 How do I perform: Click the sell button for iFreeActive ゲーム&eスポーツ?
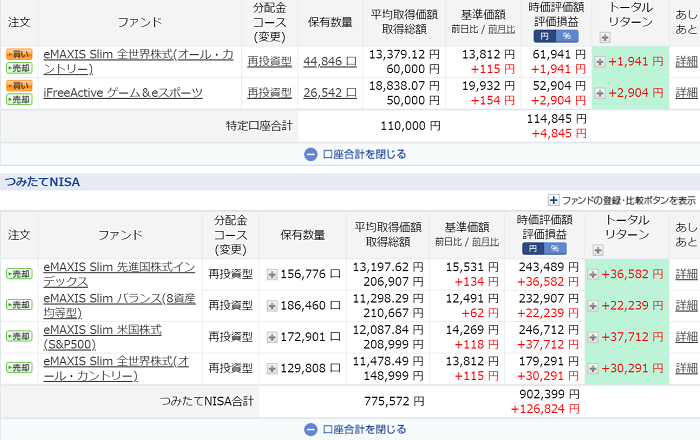pyautogui.click(x=18, y=98)
